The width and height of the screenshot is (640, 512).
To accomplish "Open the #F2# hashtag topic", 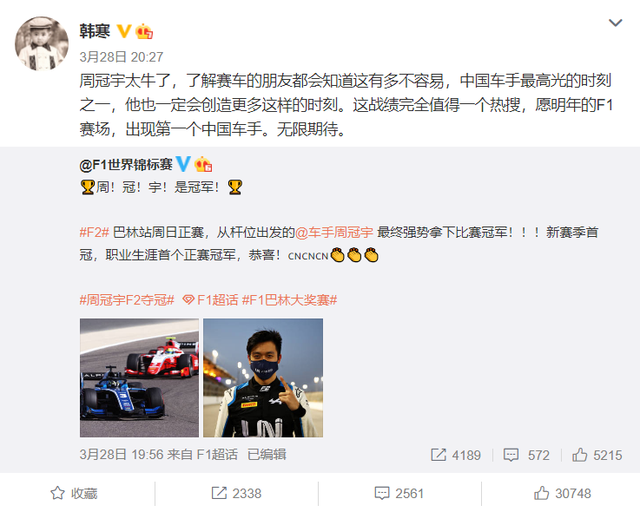I will [x=94, y=232].
